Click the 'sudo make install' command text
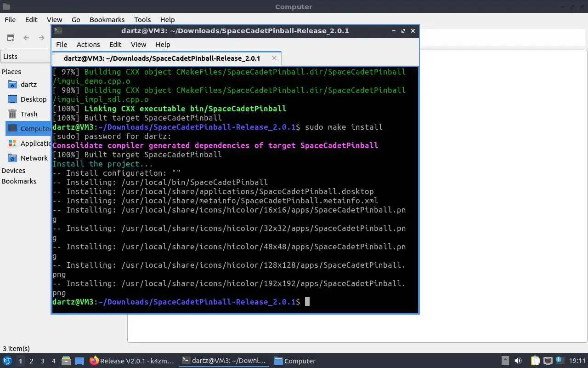588x368 pixels. 344,127
